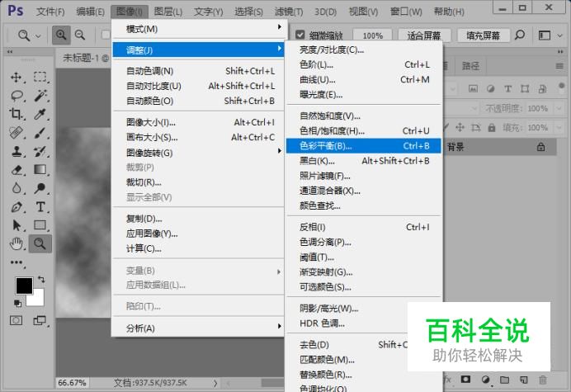571x392 pixels.
Task: Select the History Brush tool
Action: click(40, 151)
